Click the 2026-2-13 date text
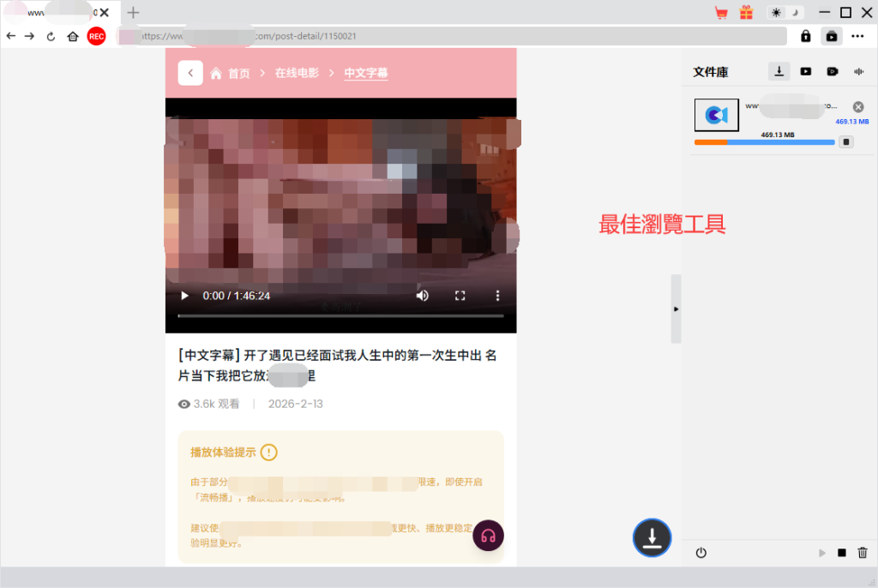This screenshot has height=588, width=878. click(x=296, y=404)
